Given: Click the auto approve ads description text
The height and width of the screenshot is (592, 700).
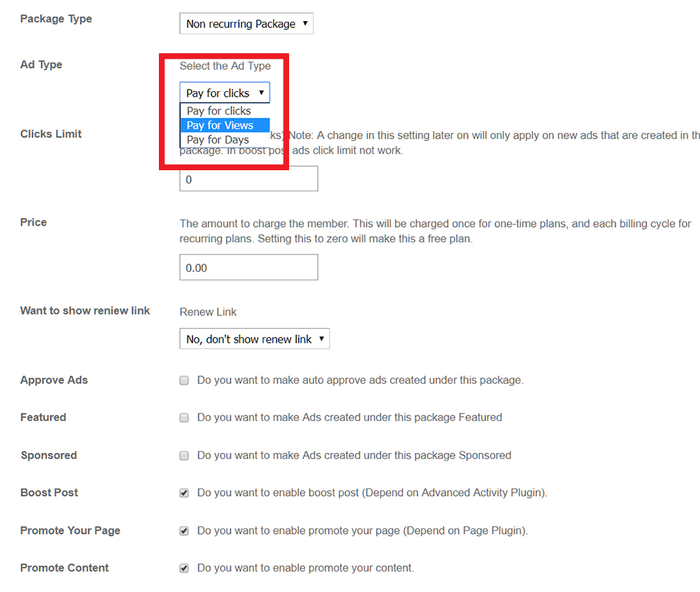Looking at the screenshot, I should (x=360, y=380).
